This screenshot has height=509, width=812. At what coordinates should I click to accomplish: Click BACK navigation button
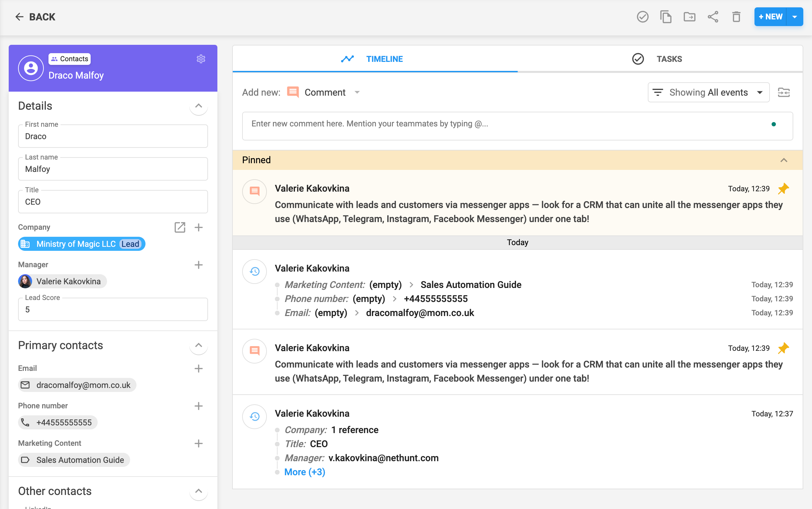tap(36, 16)
